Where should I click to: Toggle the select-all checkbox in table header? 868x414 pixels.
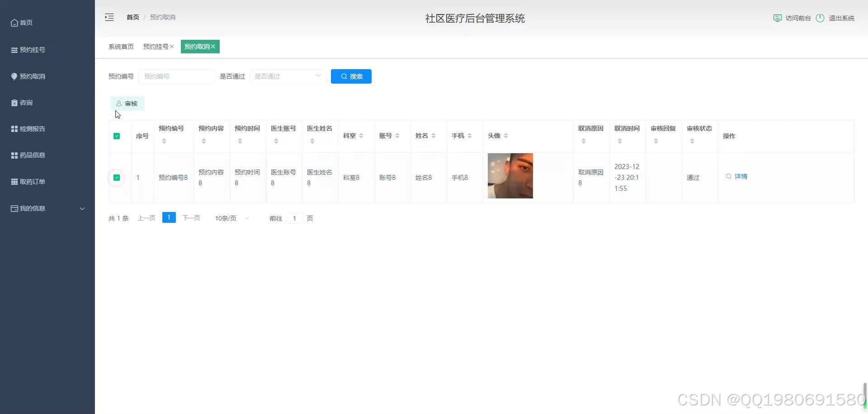click(x=117, y=136)
